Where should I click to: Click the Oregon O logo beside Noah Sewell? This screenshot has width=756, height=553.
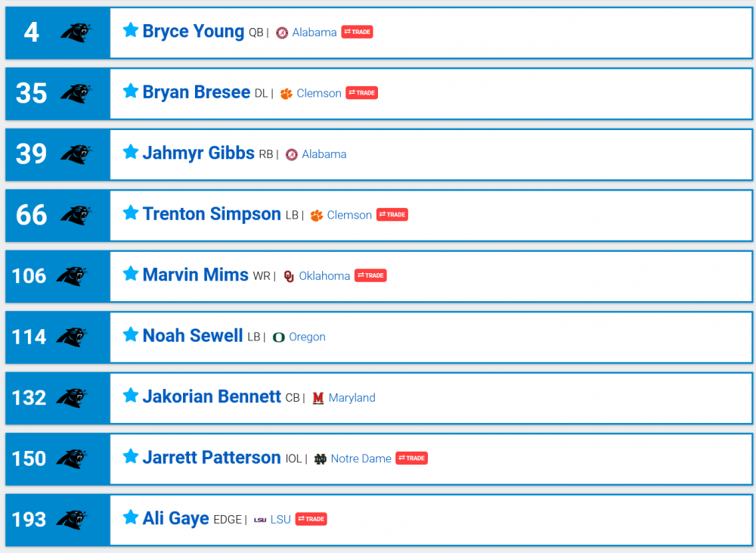point(279,337)
